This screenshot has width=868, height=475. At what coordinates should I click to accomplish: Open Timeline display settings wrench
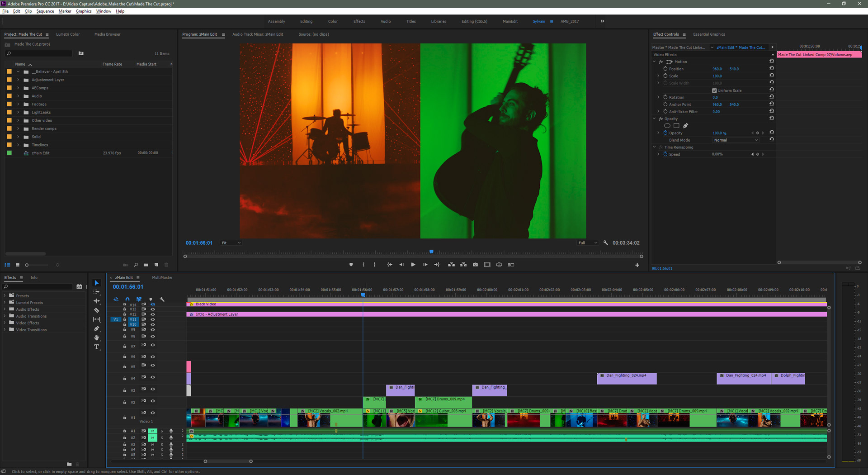[162, 299]
